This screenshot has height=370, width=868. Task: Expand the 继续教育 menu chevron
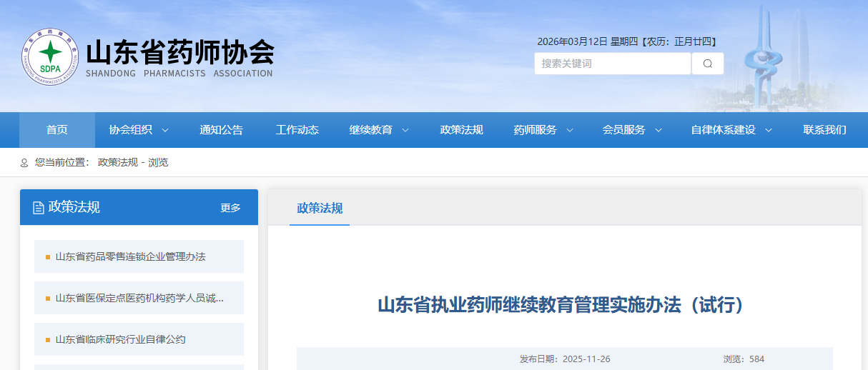(x=405, y=130)
